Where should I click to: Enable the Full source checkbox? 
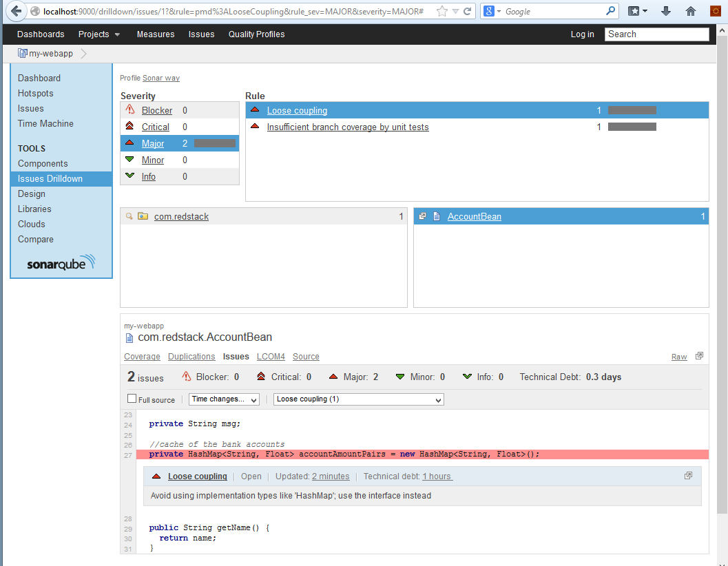(x=132, y=399)
